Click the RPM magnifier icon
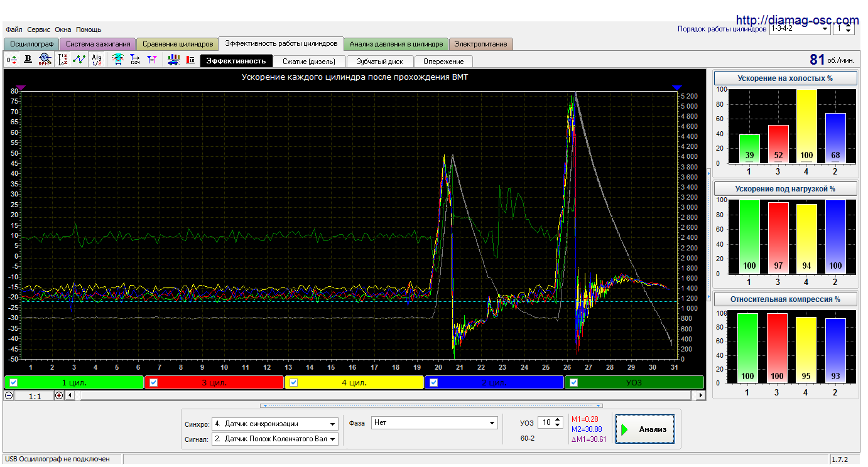This screenshot has width=868, height=467. 44,59
